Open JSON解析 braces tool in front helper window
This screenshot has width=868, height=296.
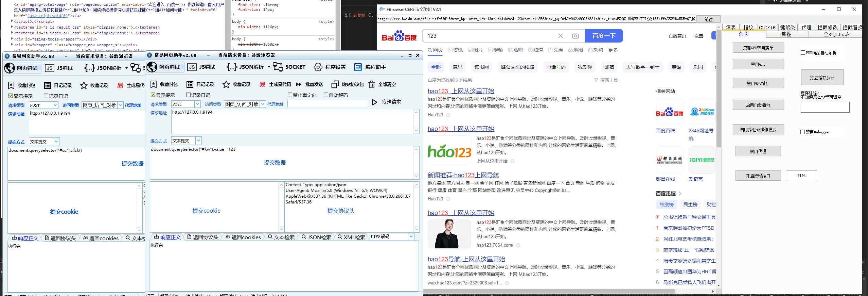click(x=232, y=67)
